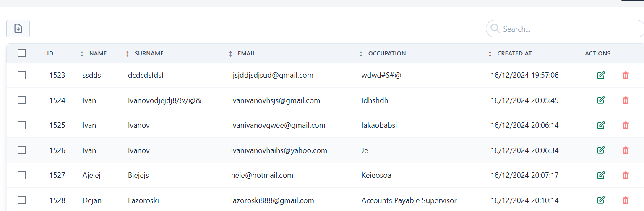Select the checkbox for Dejan Lazoroski
Screen dimensions: 644x211
[22, 200]
